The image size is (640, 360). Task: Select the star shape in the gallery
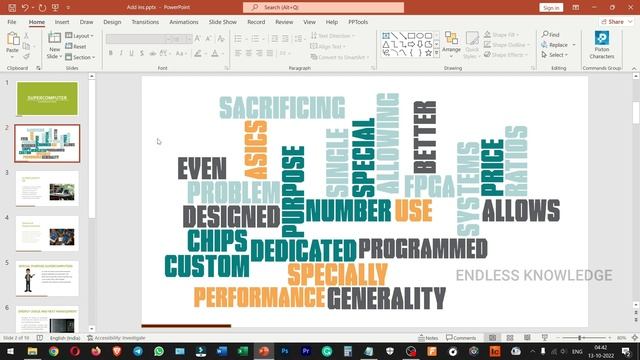428,53
